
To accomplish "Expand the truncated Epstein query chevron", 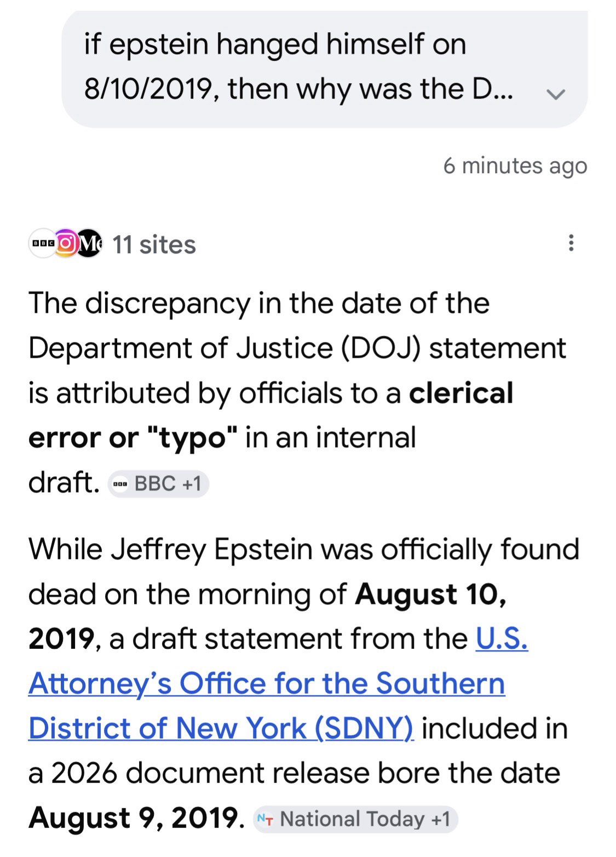I will tap(555, 94).
